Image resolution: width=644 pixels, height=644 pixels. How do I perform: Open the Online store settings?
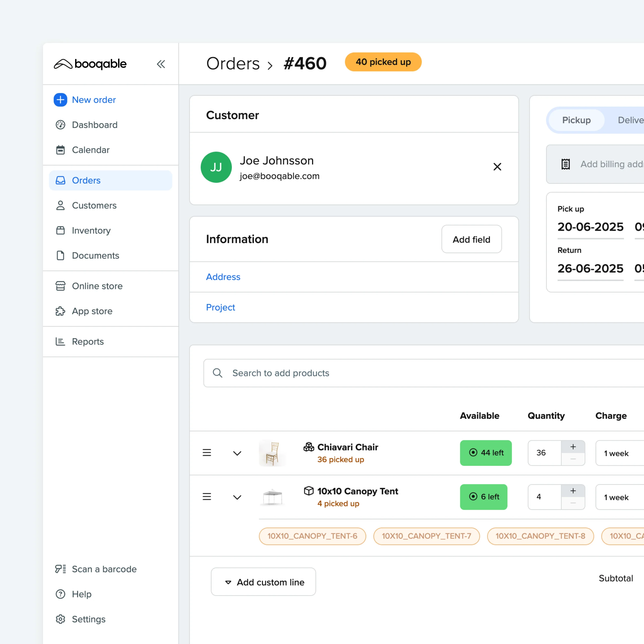[97, 286]
